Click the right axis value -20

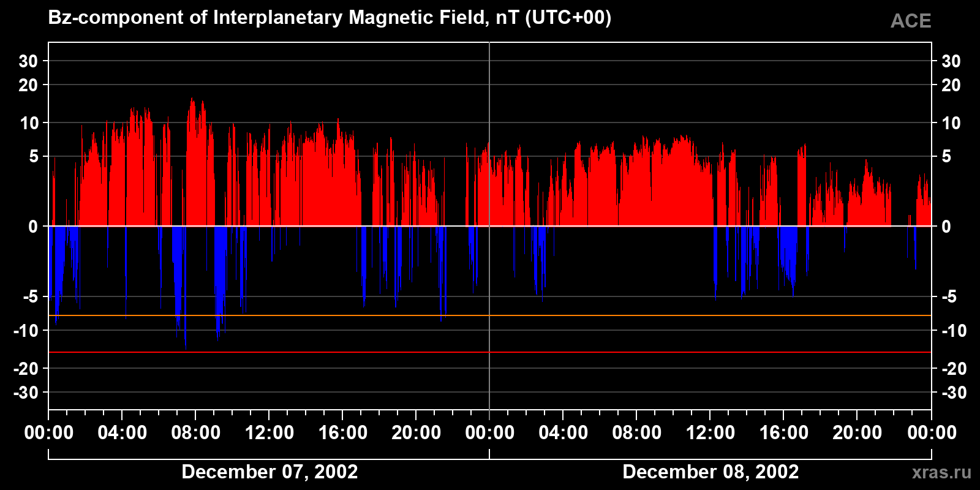point(954,369)
